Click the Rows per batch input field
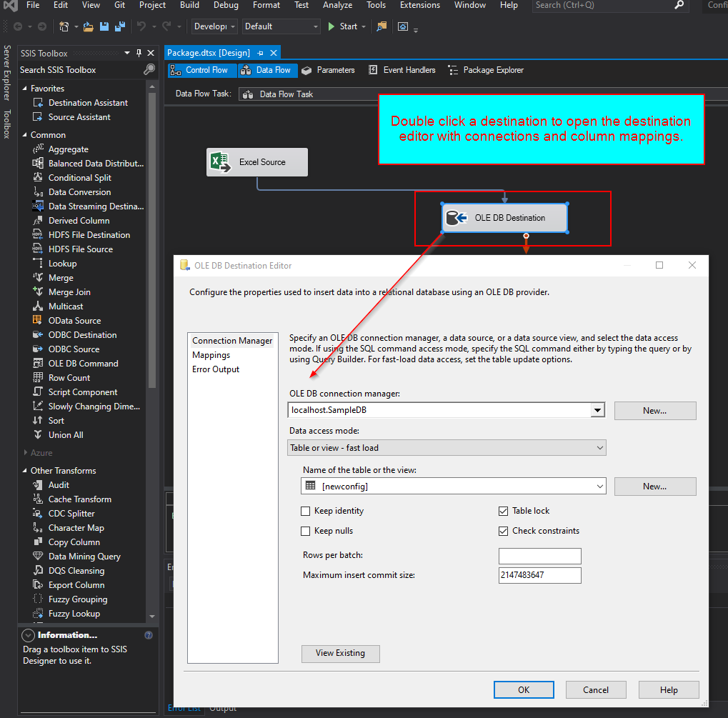This screenshot has width=728, height=718. click(x=539, y=556)
